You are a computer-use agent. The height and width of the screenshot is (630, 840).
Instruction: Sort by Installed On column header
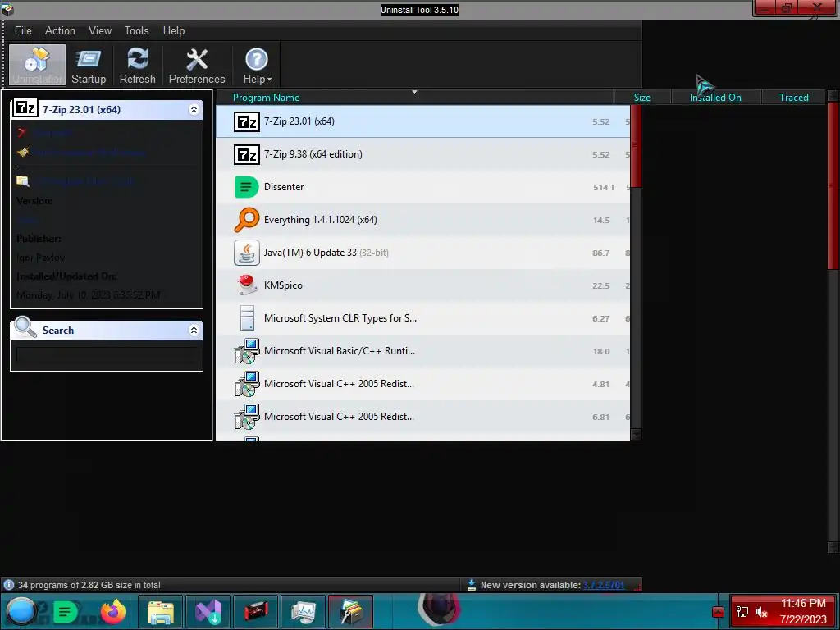[715, 97]
